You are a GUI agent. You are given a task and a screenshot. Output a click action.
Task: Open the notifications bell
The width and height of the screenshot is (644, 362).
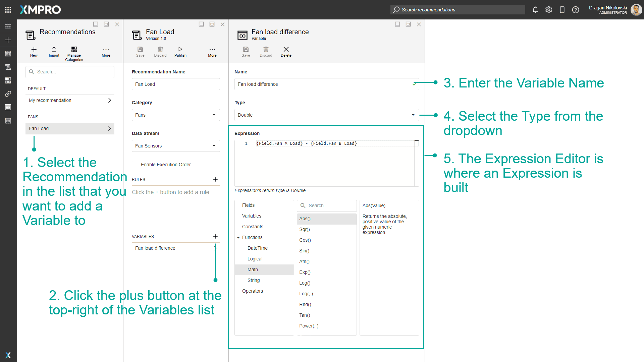coord(535,10)
